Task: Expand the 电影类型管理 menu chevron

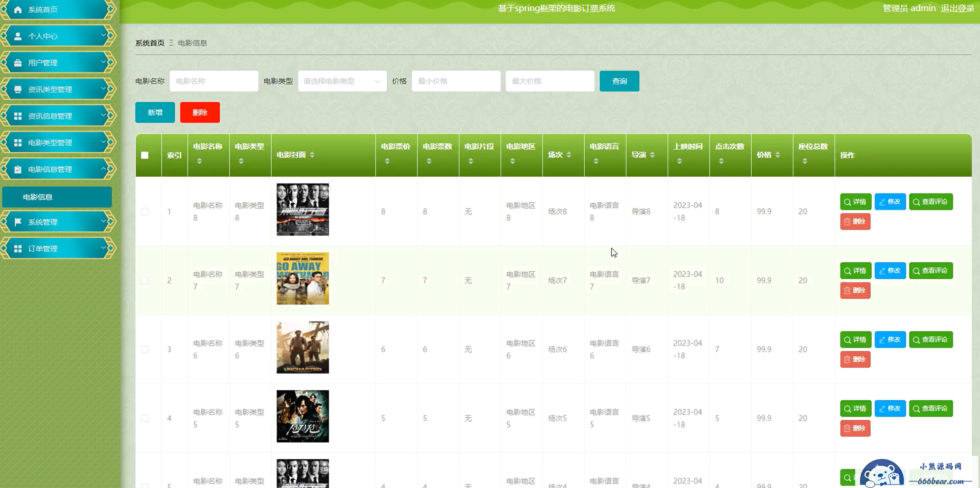Action: point(103,142)
